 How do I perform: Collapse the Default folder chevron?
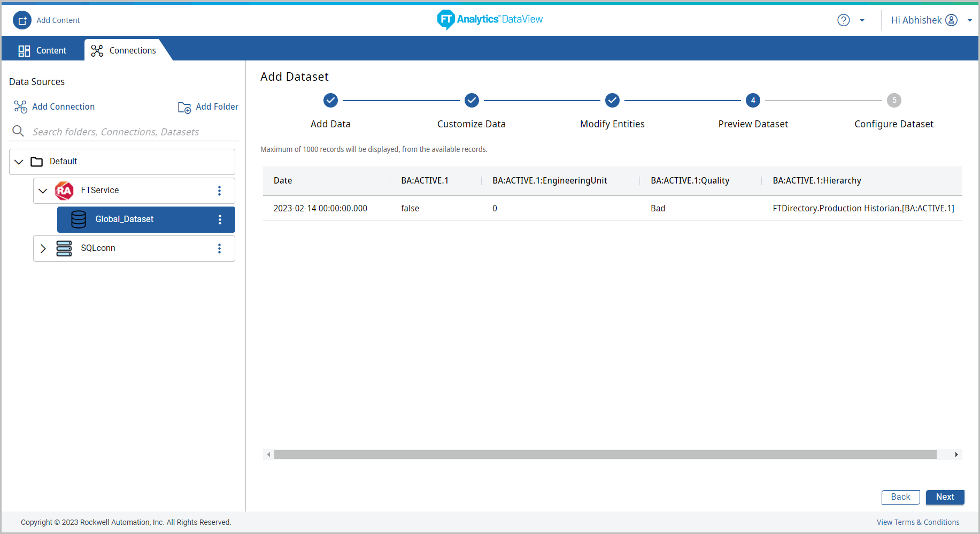(x=19, y=162)
